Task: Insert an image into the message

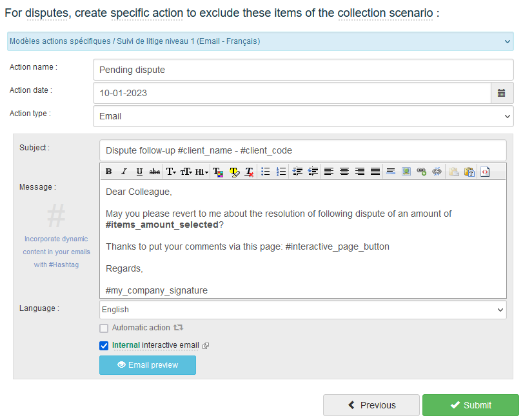Action: [406, 172]
